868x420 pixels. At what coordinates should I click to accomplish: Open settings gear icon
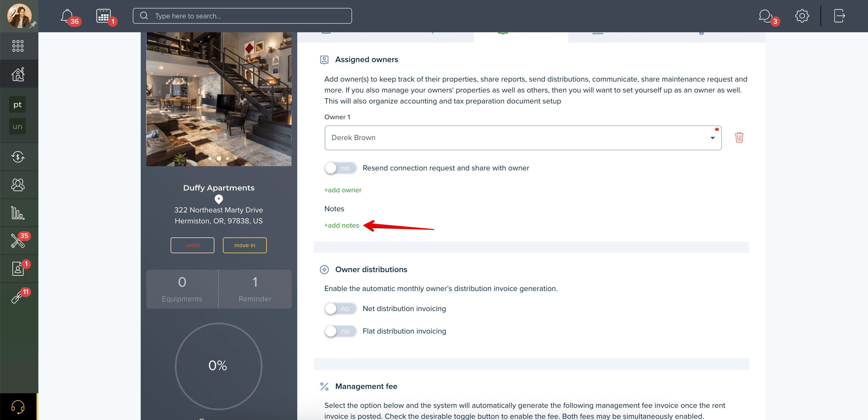(x=802, y=16)
